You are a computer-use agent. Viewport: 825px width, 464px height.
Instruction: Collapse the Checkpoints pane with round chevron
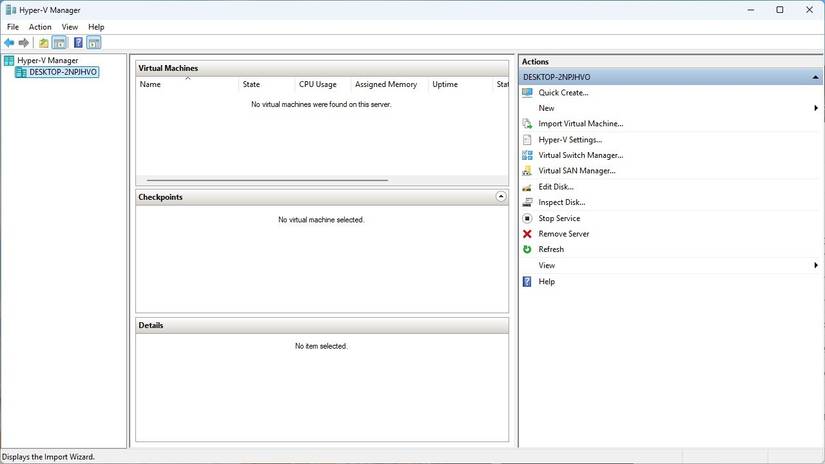500,197
